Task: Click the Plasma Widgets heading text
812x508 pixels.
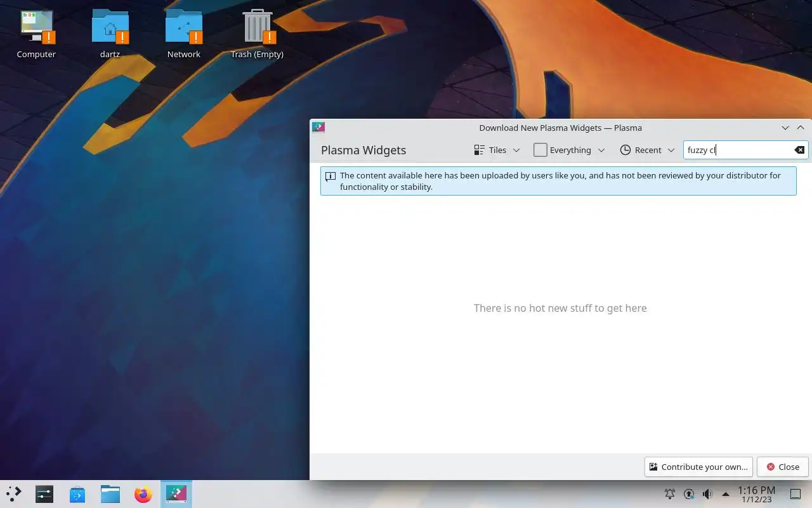Action: pos(363,150)
